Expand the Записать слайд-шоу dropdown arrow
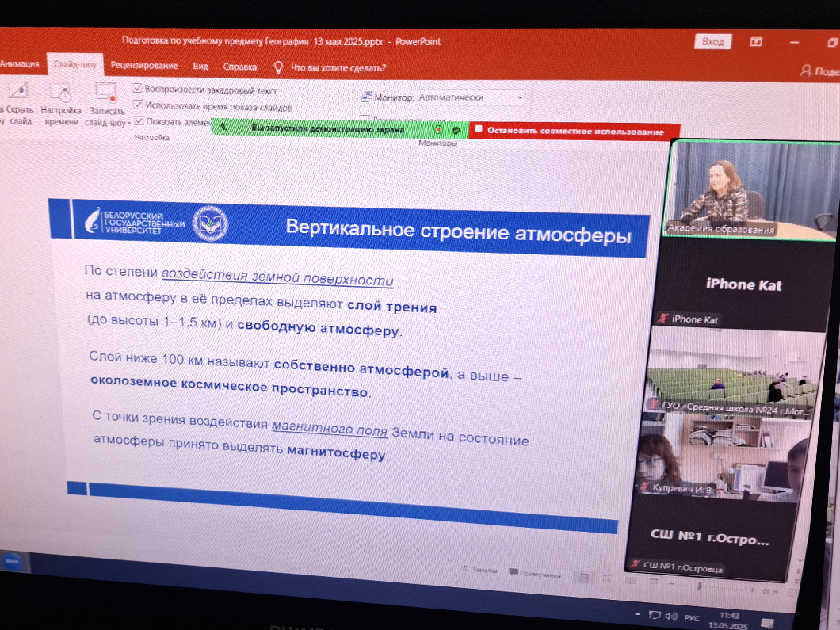Image resolution: width=840 pixels, height=630 pixels. (128, 124)
